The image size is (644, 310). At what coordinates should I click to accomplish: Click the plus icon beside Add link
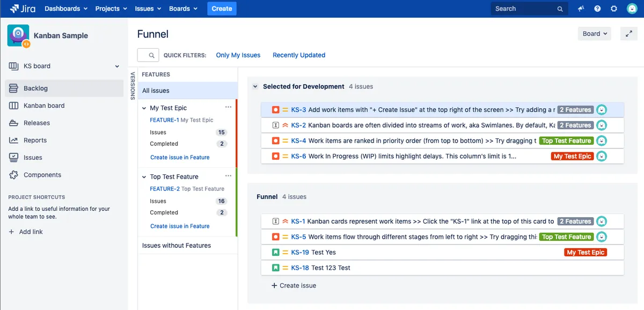[x=12, y=232]
